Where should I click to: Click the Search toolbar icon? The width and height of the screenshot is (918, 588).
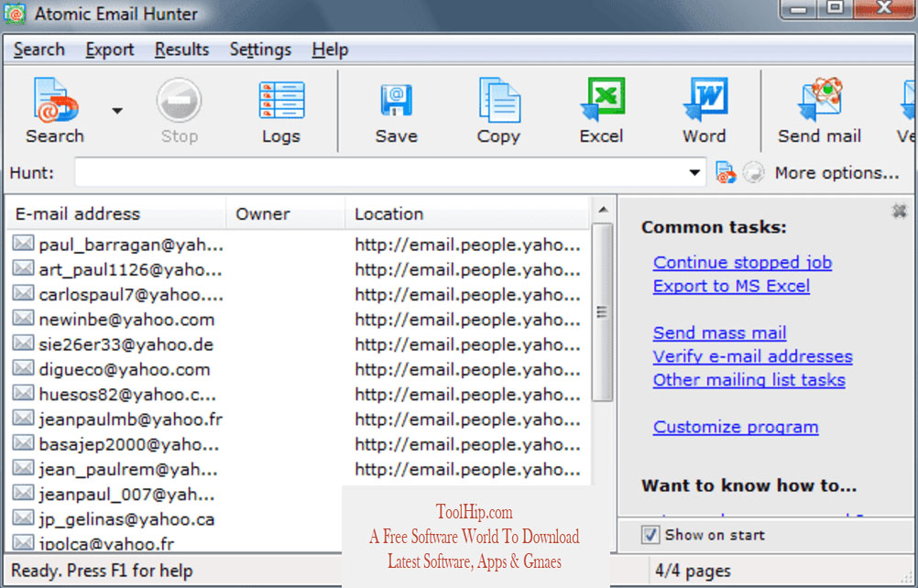pos(56,101)
